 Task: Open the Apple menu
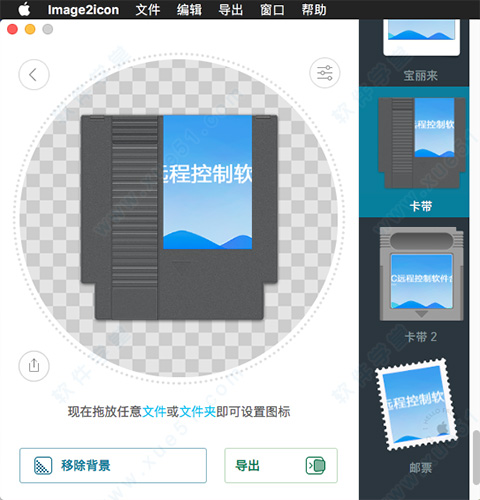(x=24, y=9)
